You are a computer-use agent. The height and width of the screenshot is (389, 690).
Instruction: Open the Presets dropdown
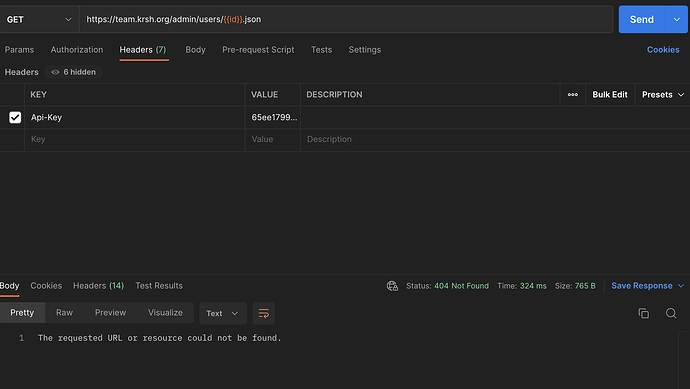(x=663, y=95)
